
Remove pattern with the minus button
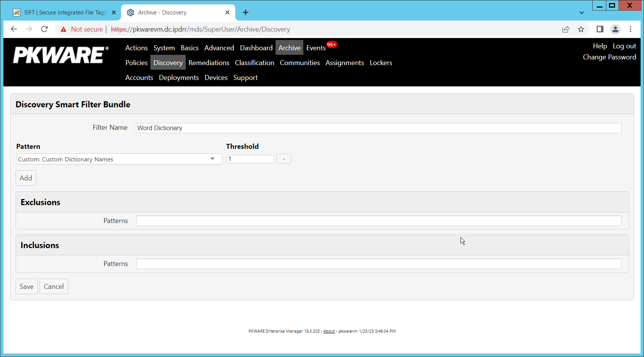click(x=284, y=159)
